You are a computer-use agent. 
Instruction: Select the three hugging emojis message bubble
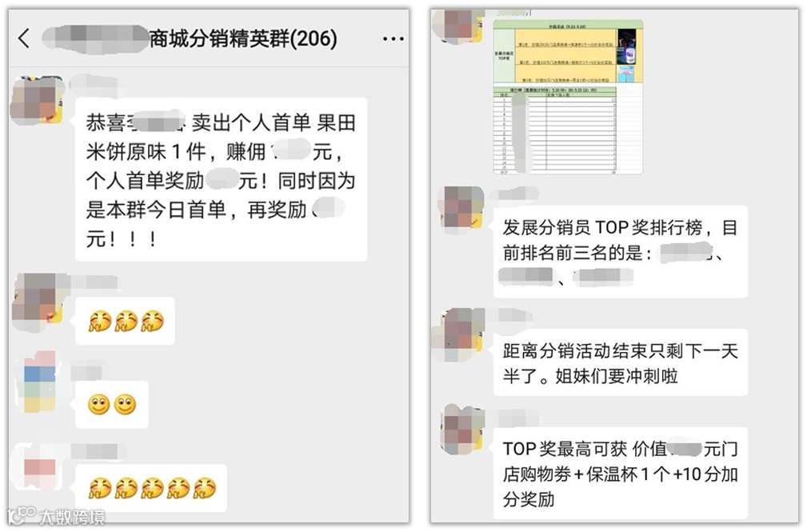(125, 321)
